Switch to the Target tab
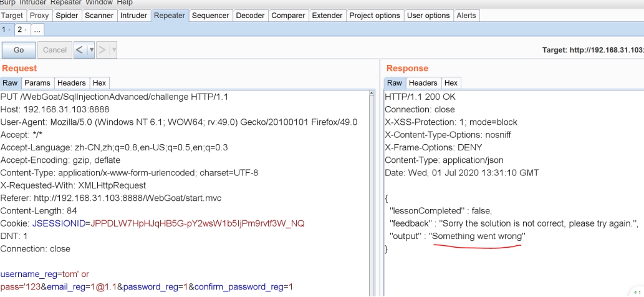The width and height of the screenshot is (644, 297). (x=12, y=16)
